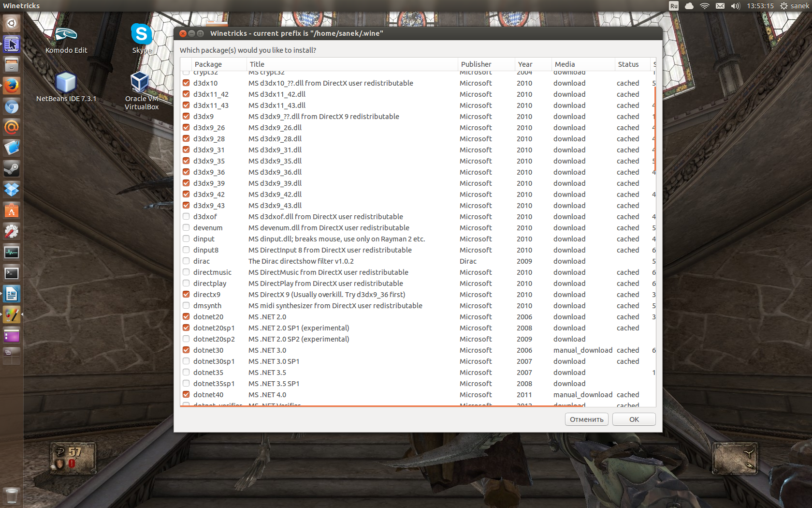Click "manual_download" in the dotnet30 row
Viewport: 812px width, 508px height.
tap(583, 350)
